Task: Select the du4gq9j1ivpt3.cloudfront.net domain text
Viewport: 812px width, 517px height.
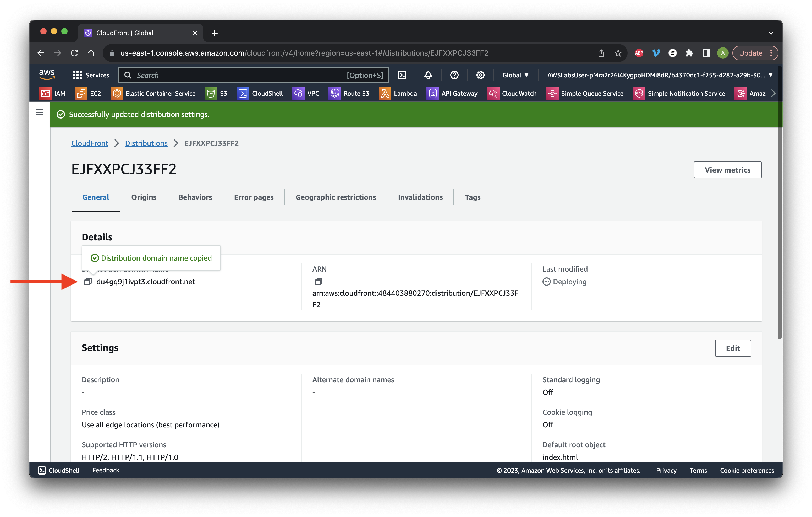Action: [x=145, y=282]
